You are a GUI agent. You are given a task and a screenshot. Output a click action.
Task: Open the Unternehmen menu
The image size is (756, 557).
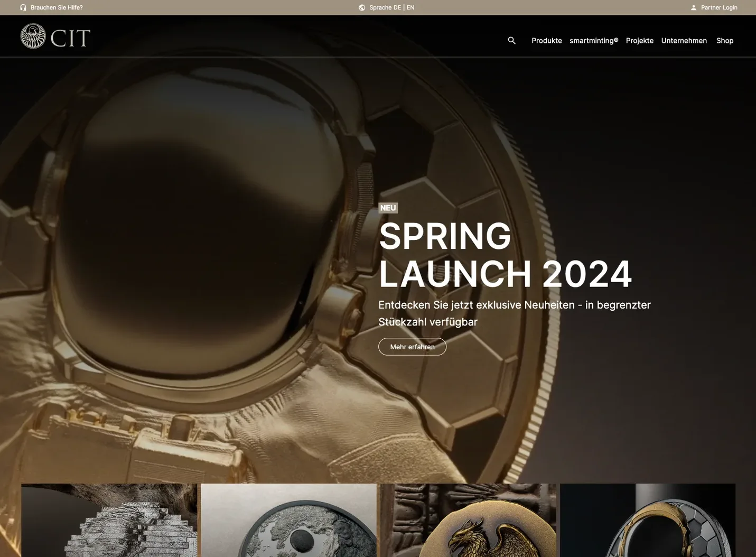pyautogui.click(x=684, y=41)
